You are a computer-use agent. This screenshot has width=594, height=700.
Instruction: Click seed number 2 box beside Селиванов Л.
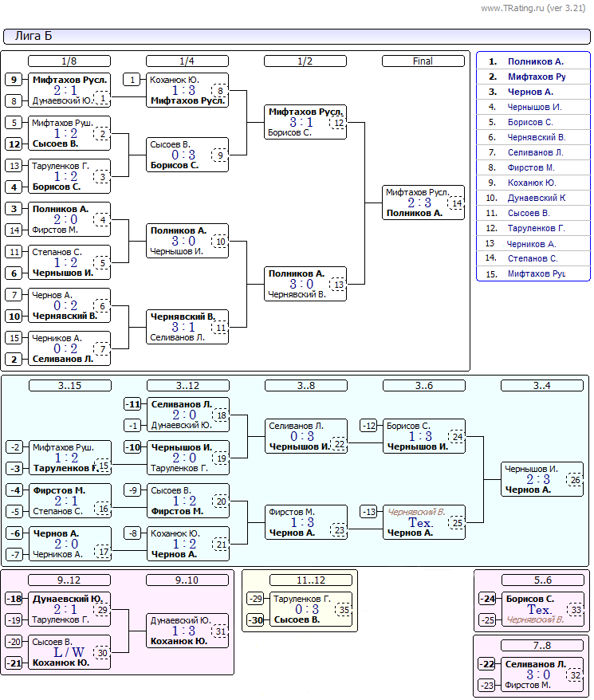coord(14,359)
